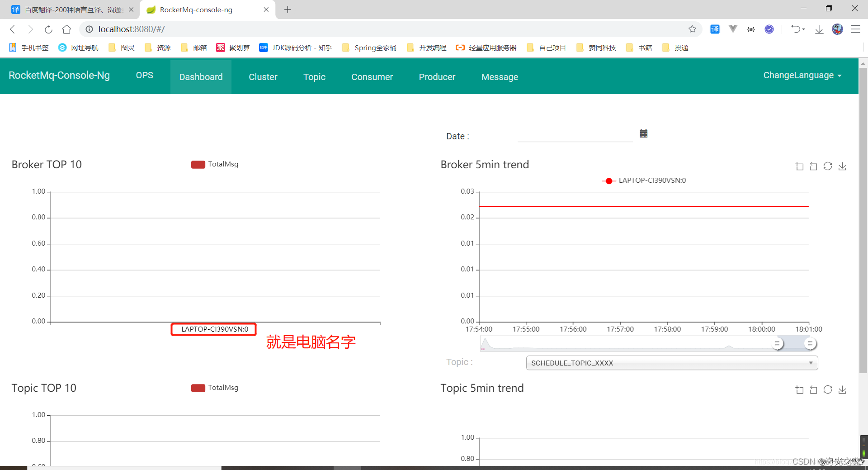Click right handle of trend zoom slider
This screenshot has width=868, height=470.
810,344
